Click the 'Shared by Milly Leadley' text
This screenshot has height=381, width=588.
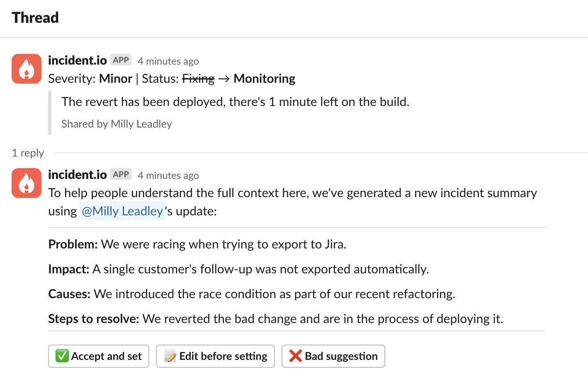[x=117, y=124]
